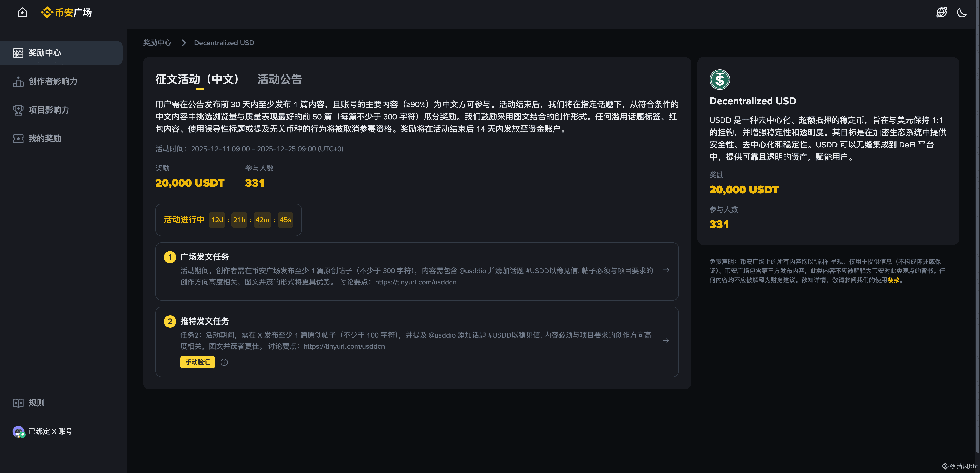Open 创作者影响力 sidebar item
This screenshot has width=980, height=473.
click(x=53, y=81)
